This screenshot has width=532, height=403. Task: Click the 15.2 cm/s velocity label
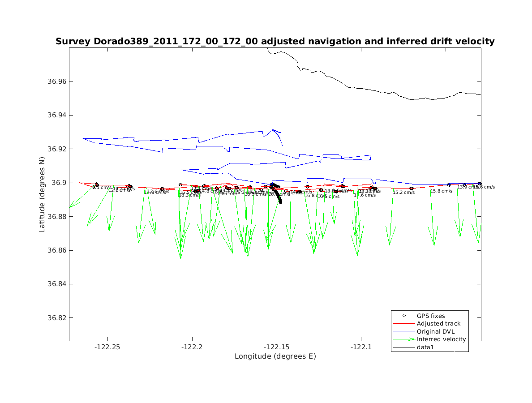403,193
